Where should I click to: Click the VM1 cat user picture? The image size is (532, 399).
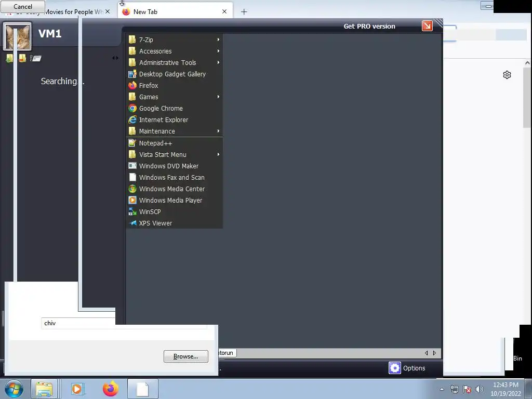pos(17,36)
